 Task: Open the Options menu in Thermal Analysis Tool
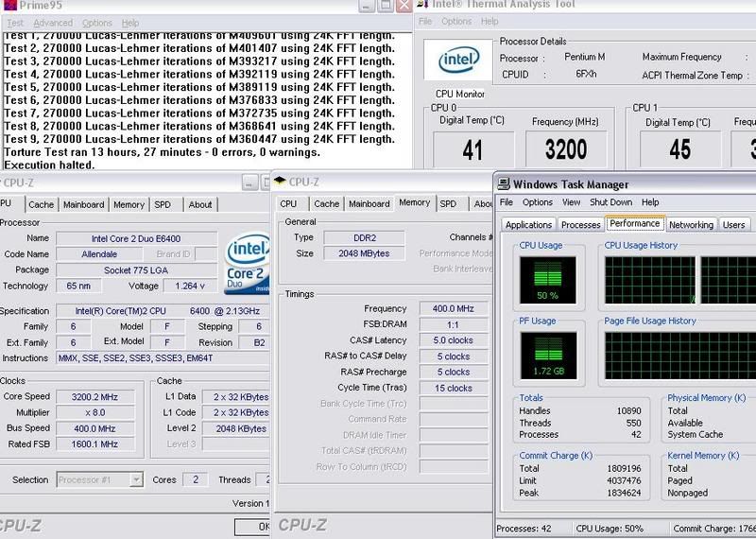(456, 21)
